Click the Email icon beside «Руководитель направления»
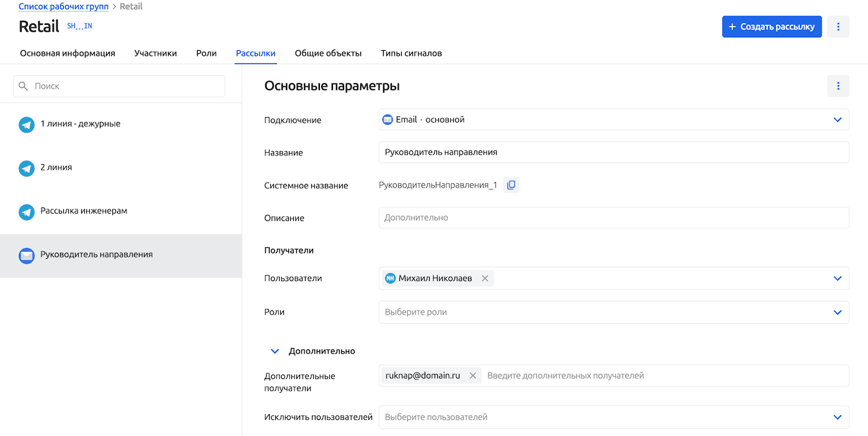 pos(26,255)
